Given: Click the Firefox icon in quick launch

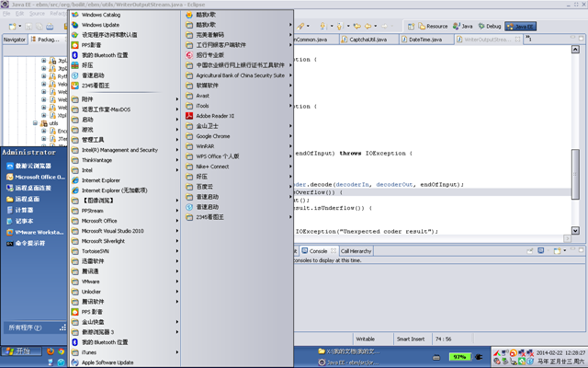Looking at the screenshot, I should coord(51,351).
